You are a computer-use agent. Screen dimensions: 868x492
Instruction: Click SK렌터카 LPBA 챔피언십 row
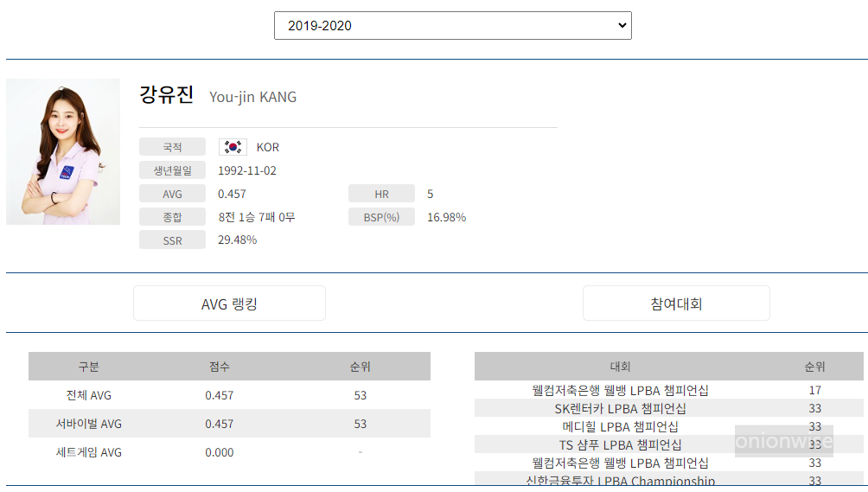click(x=668, y=408)
